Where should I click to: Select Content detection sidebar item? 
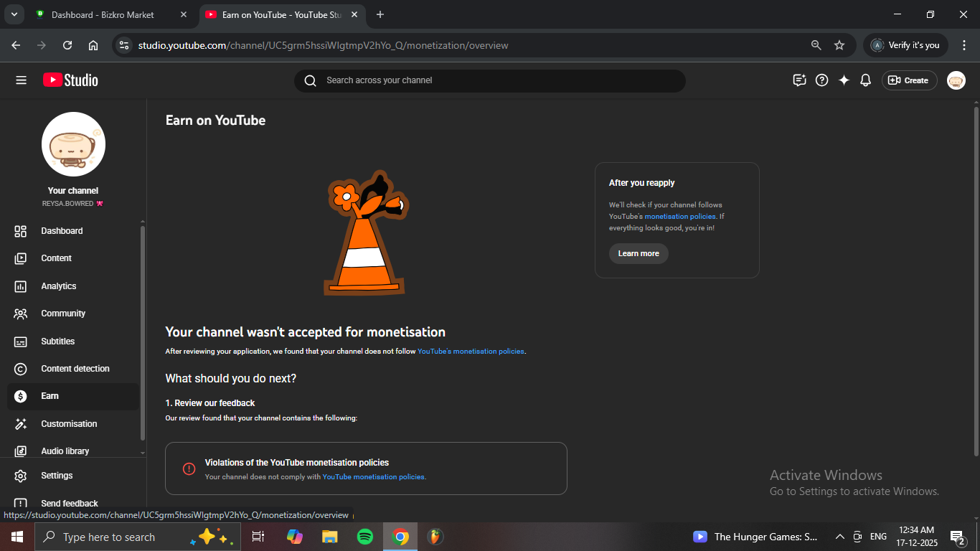75,369
